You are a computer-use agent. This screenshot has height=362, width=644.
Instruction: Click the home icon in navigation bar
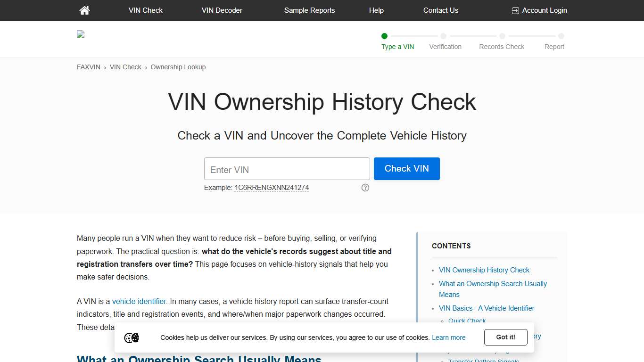click(x=84, y=10)
